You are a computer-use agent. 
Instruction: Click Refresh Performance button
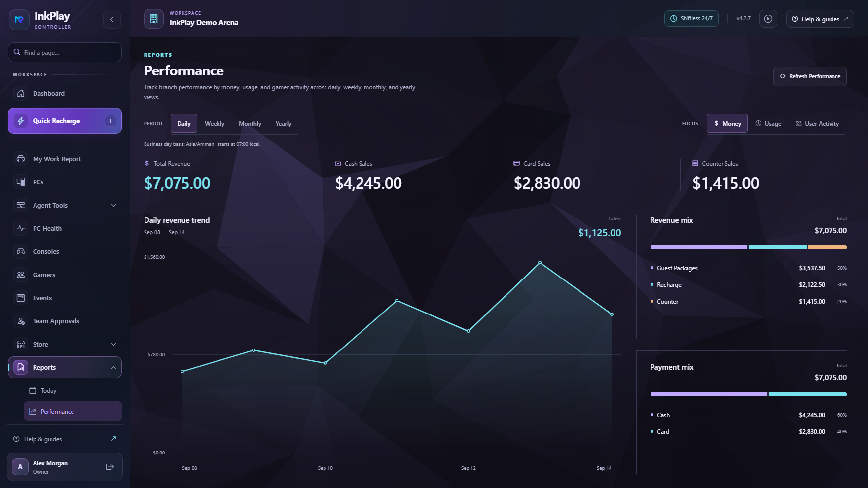(810, 76)
